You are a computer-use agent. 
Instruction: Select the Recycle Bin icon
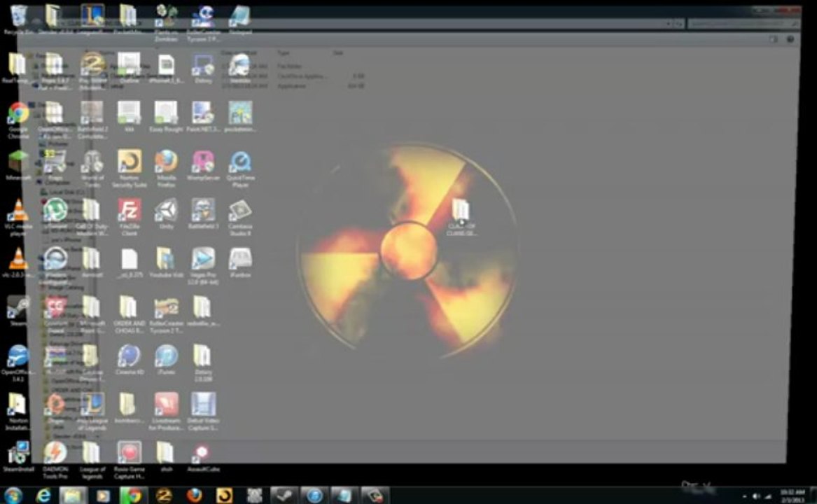(x=19, y=17)
